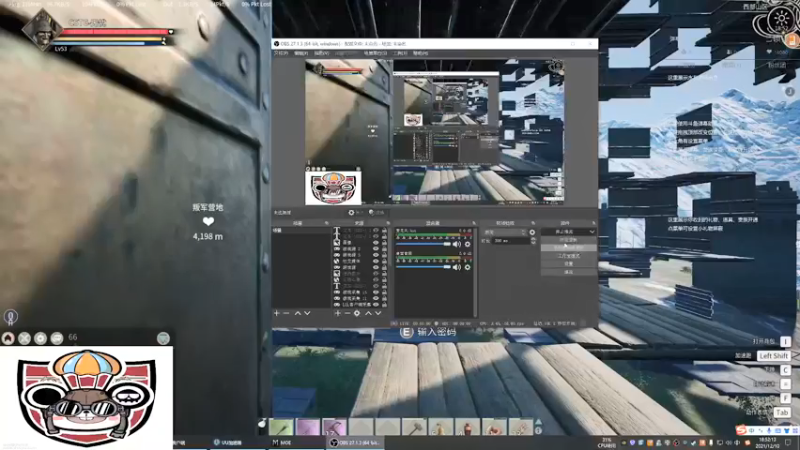Viewport: 800px width, 450px height.
Task: Toggle the lock for the LOL client capture source
Action: pyautogui.click(x=384, y=304)
